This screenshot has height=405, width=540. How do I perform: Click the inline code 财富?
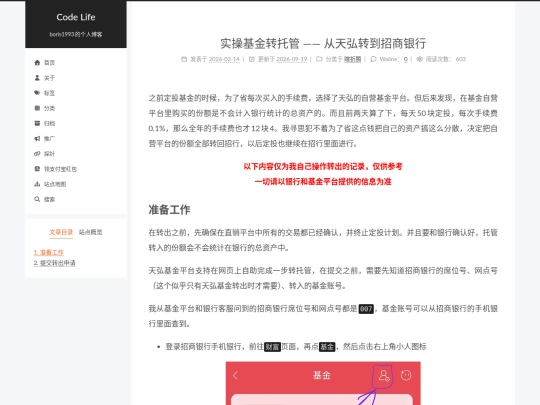pyautogui.click(x=272, y=346)
